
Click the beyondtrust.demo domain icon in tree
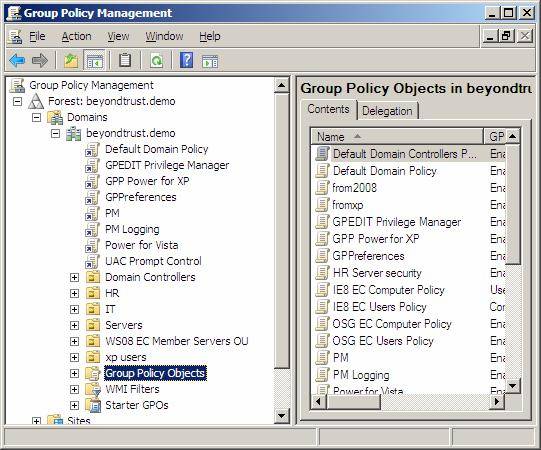pos(74,133)
